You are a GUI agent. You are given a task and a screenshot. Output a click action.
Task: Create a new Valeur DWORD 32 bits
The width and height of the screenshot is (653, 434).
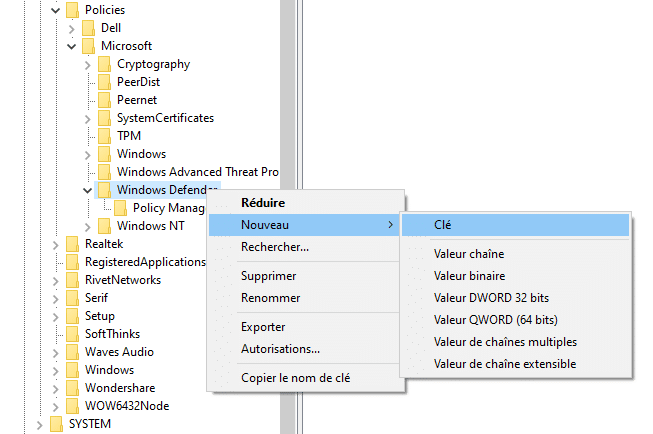(516, 298)
